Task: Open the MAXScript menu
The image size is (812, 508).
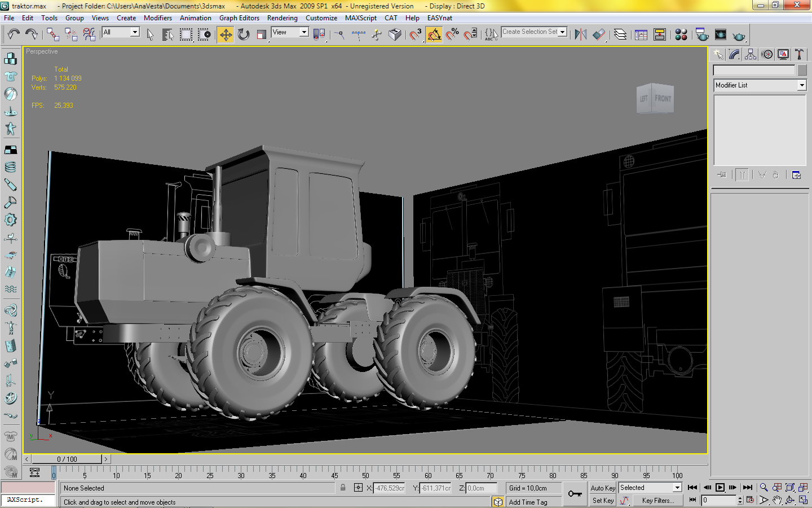Action: pos(361,18)
